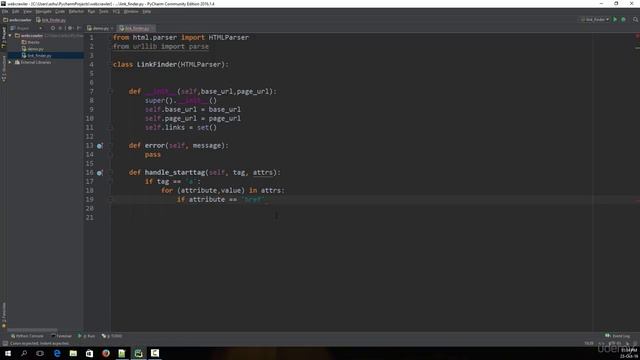This screenshot has height=360, width=640.
Task: Toggle the Favorites tool window side tab
Action: 4,315
